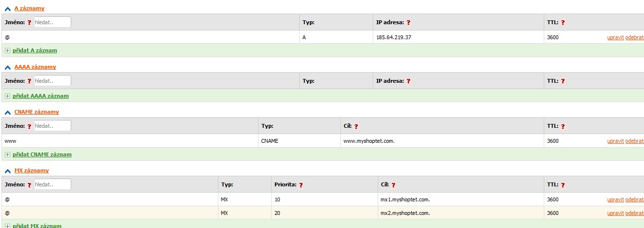Open the MX záznamy heading link
644x228 pixels.
click(x=31, y=170)
